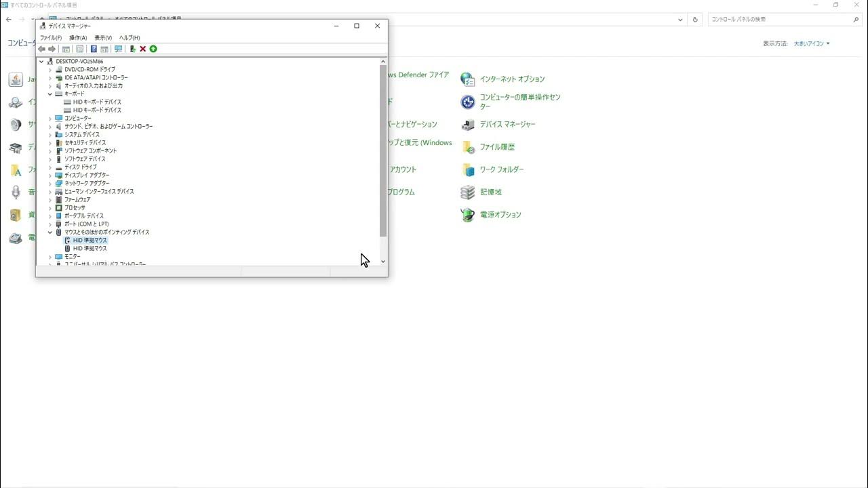
Task: Open インターネット オプション icon in Control Panel
Action: 468,79
